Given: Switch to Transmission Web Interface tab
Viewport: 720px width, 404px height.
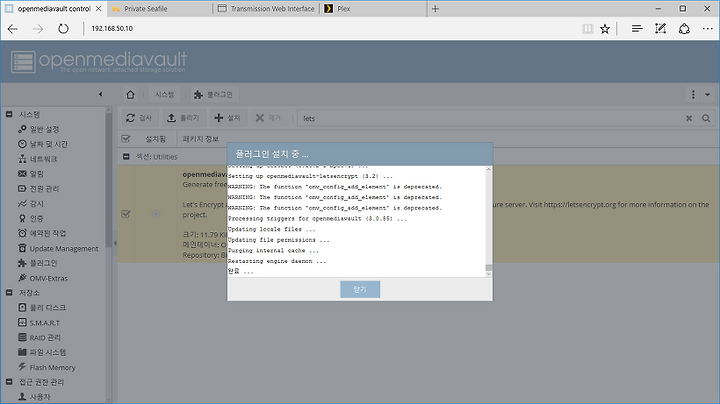Looking at the screenshot, I should click(266, 9).
